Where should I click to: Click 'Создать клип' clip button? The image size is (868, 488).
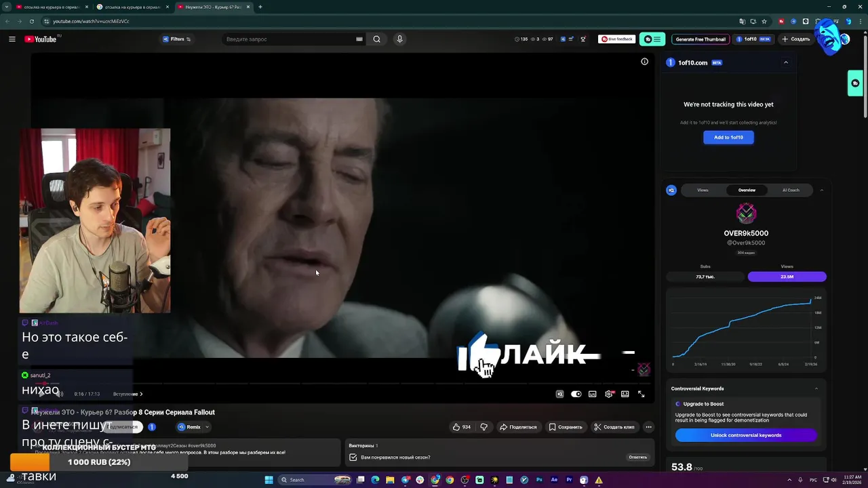click(x=614, y=427)
